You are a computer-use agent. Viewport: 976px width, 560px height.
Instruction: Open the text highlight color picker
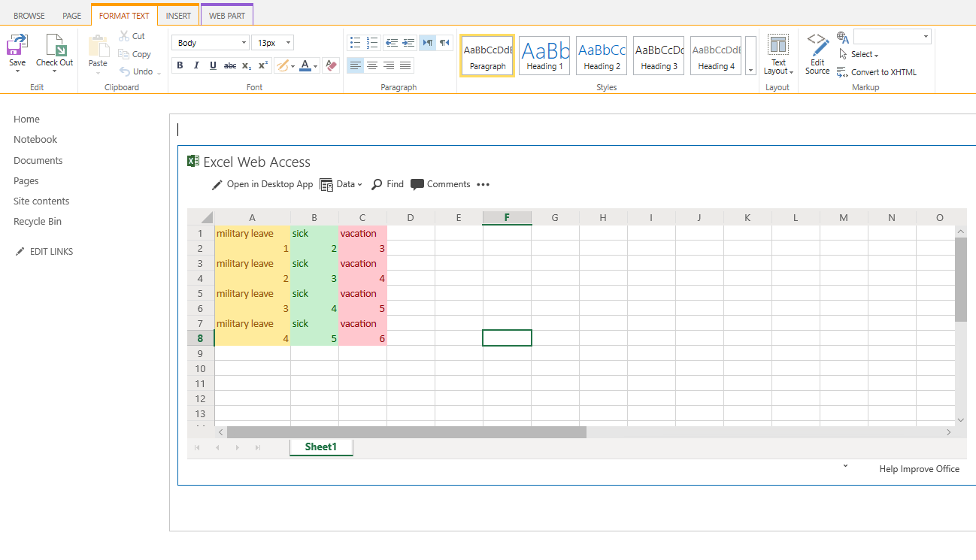coord(285,65)
